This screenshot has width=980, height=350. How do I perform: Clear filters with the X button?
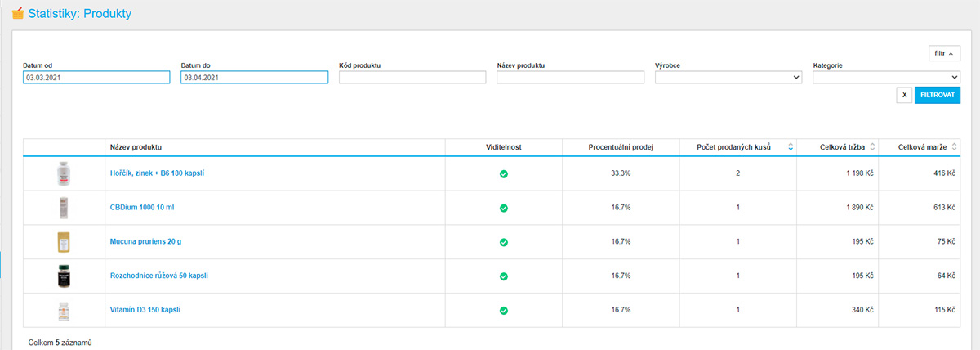point(904,95)
